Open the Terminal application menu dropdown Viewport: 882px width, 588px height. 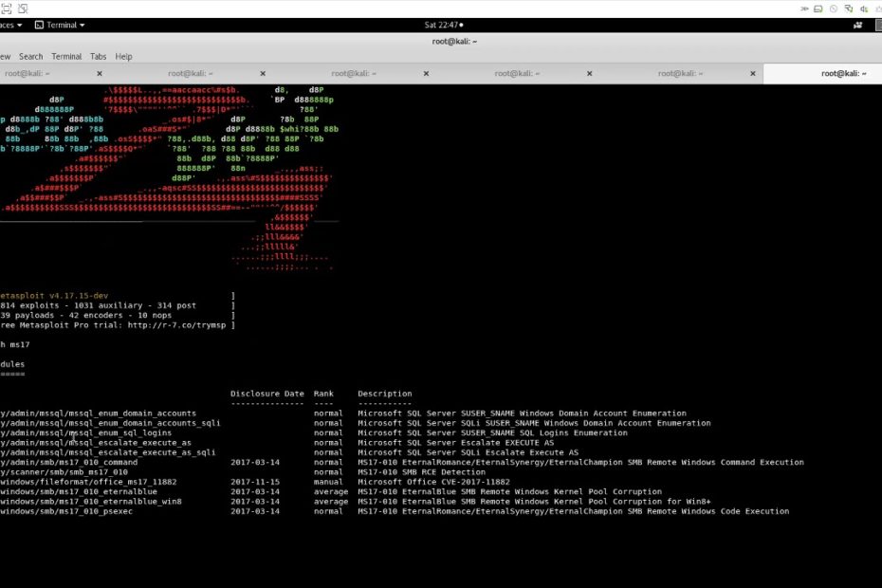pyautogui.click(x=60, y=25)
